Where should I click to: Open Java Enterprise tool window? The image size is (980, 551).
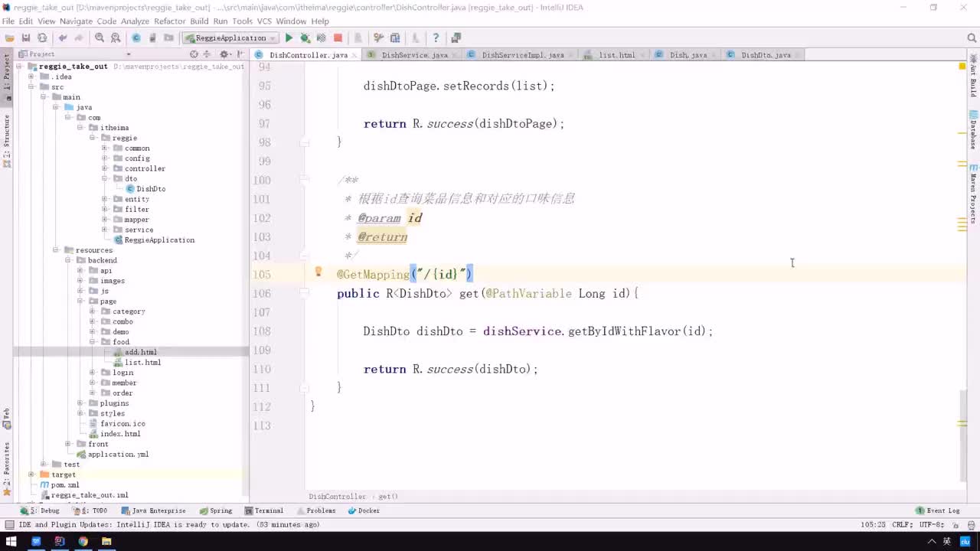153,510
